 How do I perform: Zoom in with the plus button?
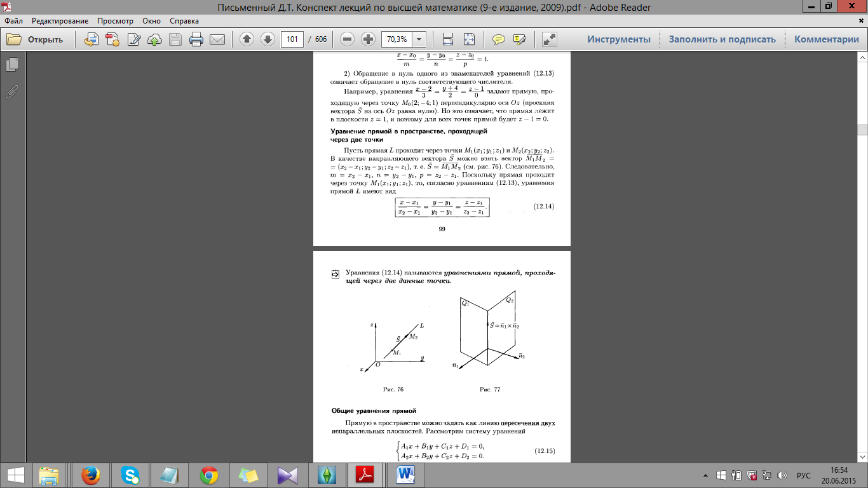tap(368, 39)
